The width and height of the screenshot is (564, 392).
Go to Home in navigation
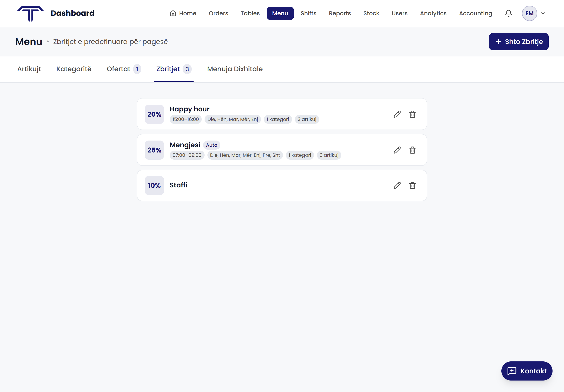coord(183,13)
